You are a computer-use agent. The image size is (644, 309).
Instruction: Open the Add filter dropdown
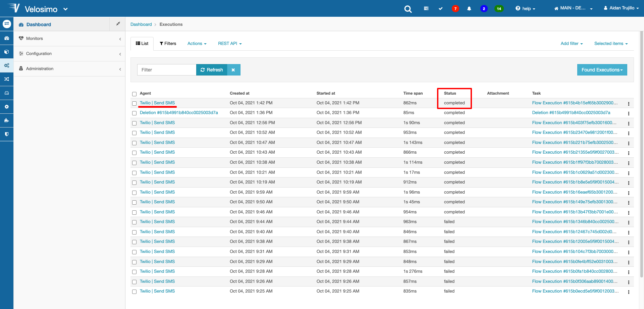point(572,44)
